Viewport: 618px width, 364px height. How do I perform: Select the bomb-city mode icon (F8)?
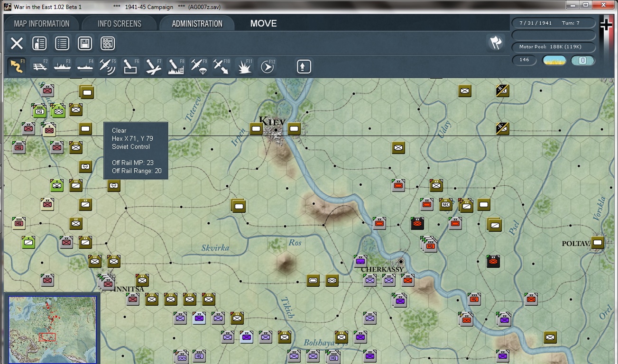tap(176, 66)
